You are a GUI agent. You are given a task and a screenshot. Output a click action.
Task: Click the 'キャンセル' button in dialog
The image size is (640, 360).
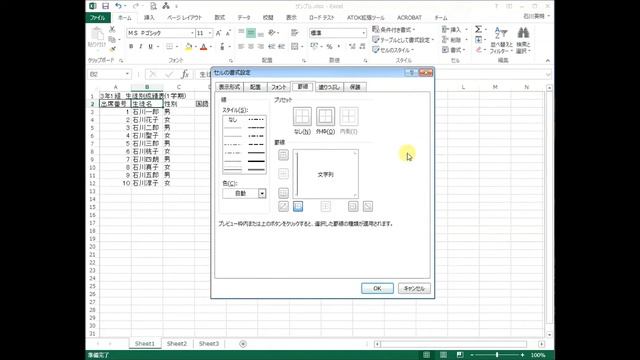pyautogui.click(x=414, y=288)
